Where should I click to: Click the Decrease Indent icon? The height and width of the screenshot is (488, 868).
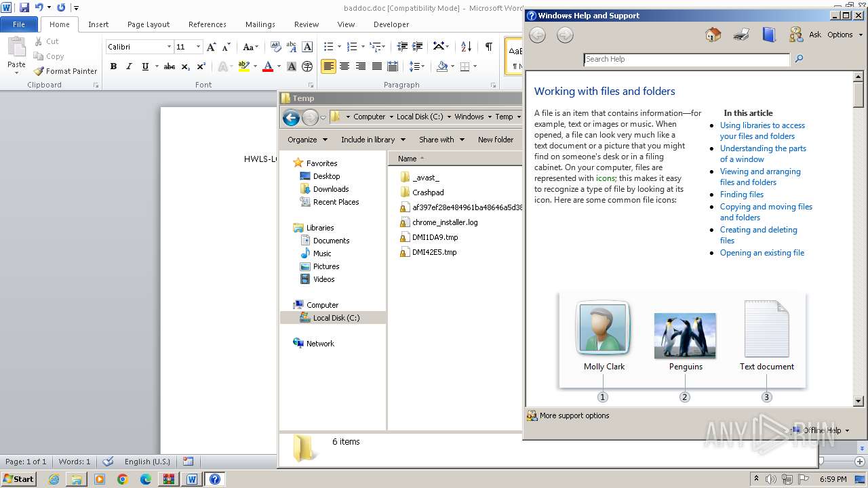click(402, 47)
